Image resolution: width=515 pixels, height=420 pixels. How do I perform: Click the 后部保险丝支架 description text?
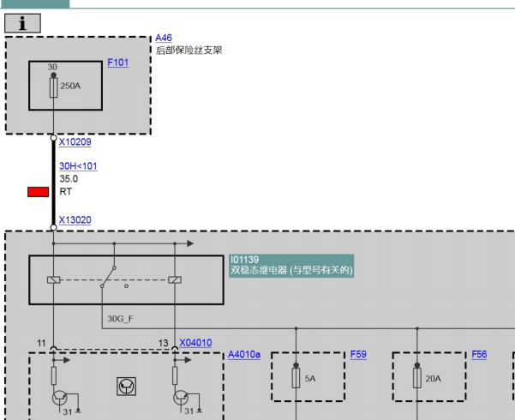point(189,51)
